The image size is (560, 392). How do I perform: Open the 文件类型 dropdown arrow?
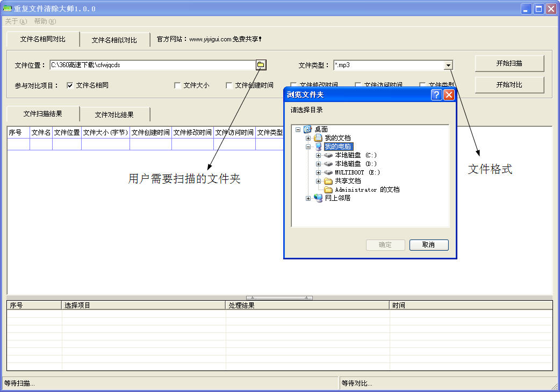pyautogui.click(x=448, y=66)
